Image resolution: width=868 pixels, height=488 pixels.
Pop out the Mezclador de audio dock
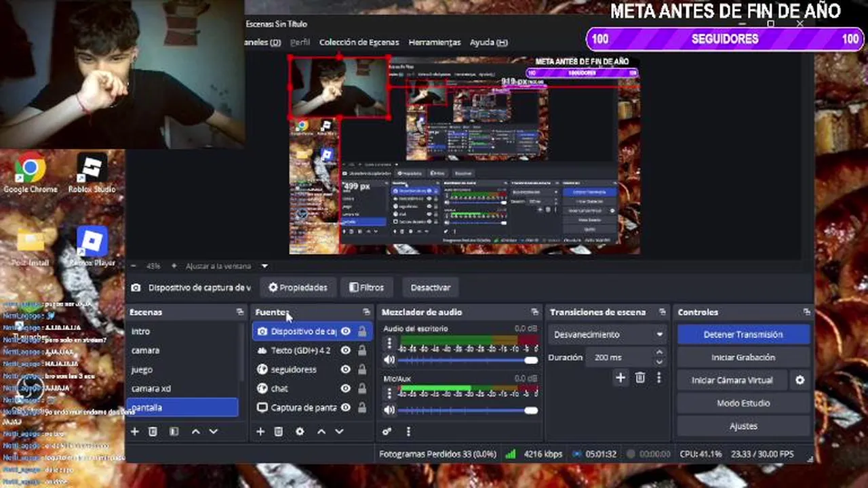535,312
